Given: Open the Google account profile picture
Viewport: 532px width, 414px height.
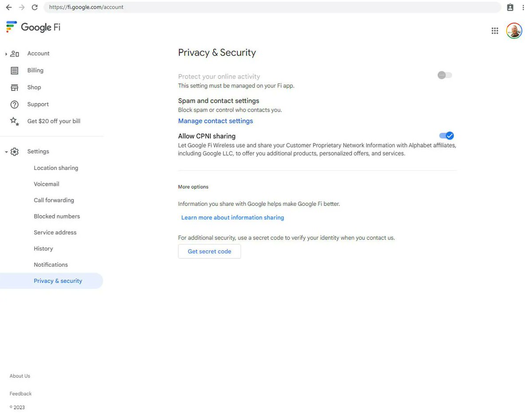Looking at the screenshot, I should (514, 31).
